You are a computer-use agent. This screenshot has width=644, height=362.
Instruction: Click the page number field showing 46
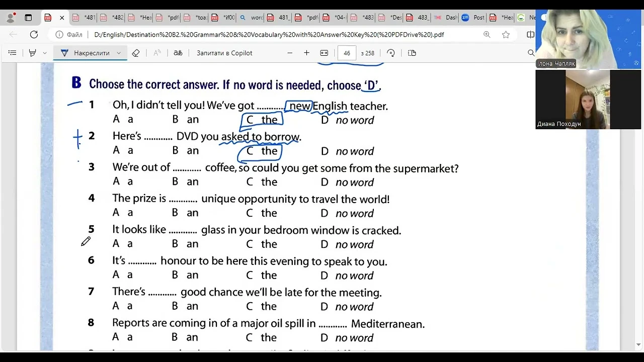pyautogui.click(x=347, y=53)
